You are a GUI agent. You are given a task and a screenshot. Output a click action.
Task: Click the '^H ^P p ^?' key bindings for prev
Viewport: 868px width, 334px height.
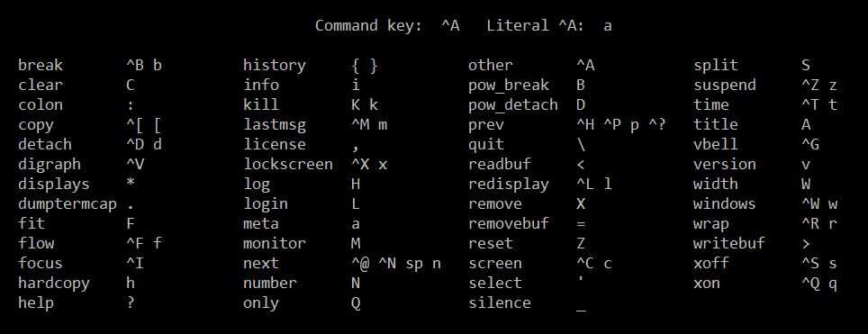(x=620, y=125)
